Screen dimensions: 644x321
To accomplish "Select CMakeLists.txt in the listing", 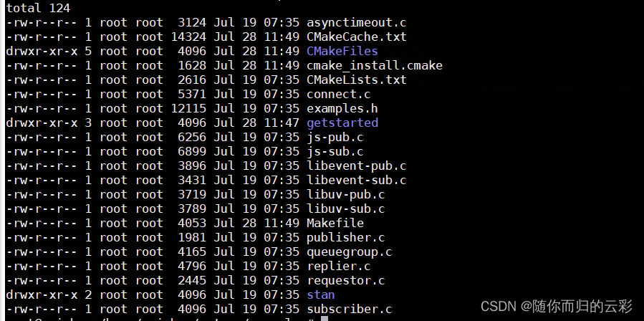I will pyautogui.click(x=356, y=80).
